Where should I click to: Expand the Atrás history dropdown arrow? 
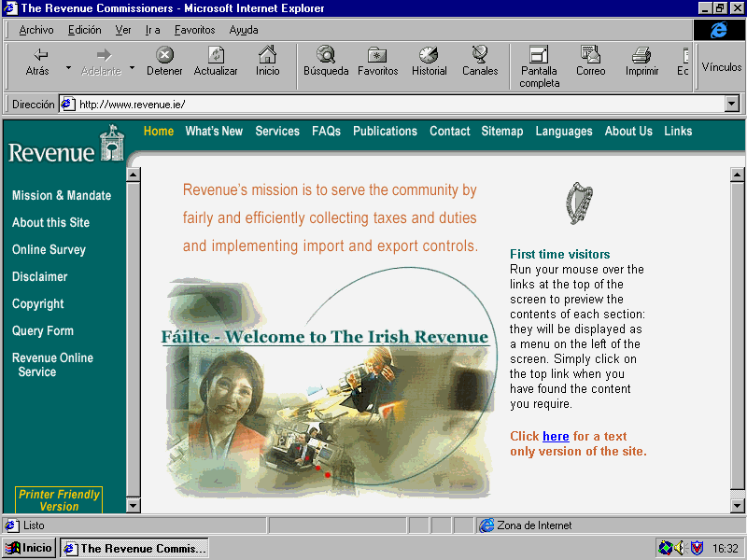(x=68, y=67)
